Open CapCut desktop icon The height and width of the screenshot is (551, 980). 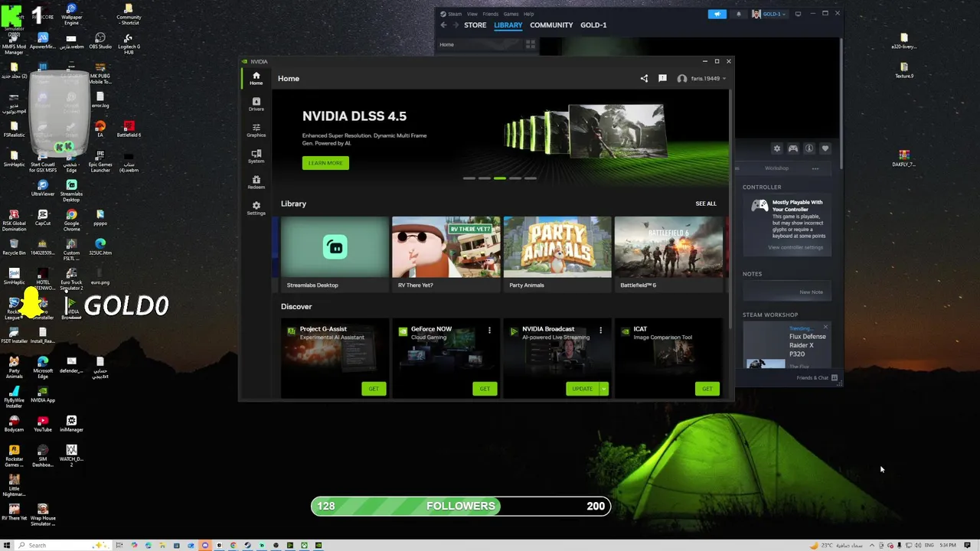(x=43, y=218)
